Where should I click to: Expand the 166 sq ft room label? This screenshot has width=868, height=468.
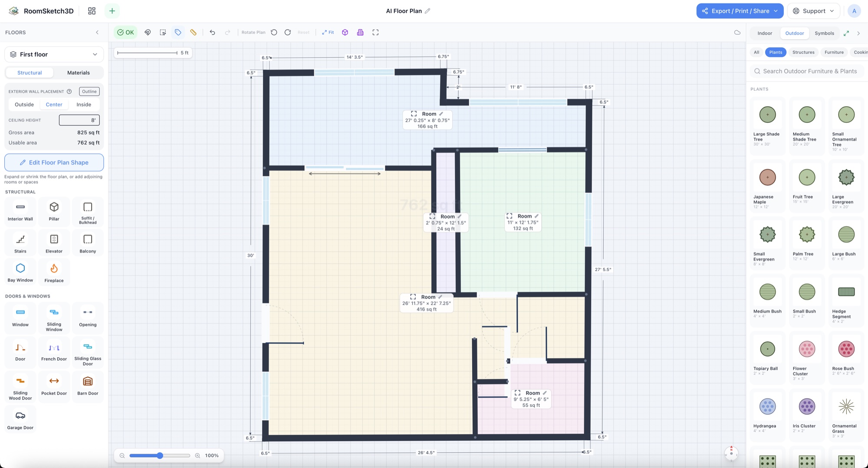[x=414, y=114]
